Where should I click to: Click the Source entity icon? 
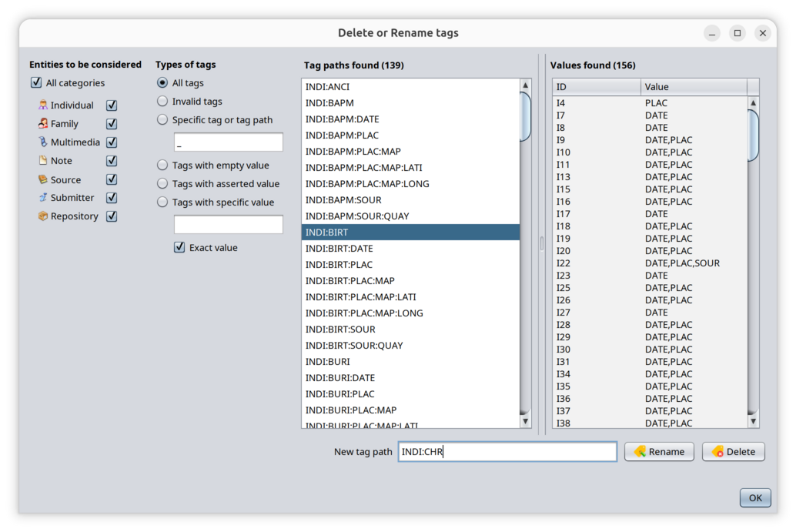(43, 179)
